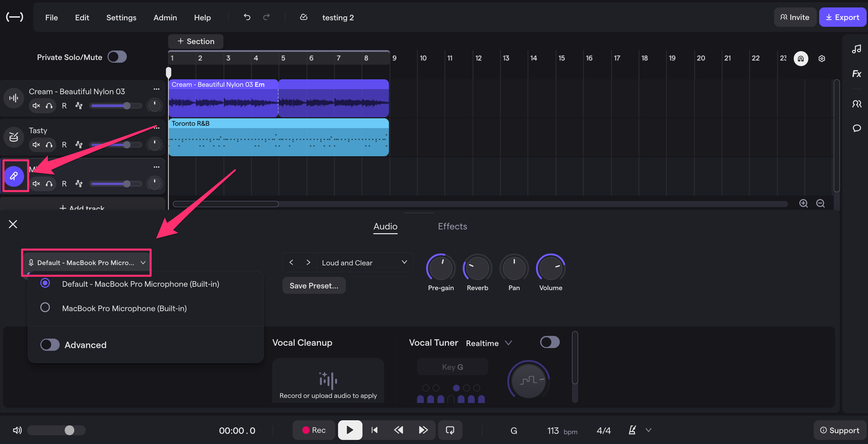The width and height of the screenshot is (868, 444).
Task: Click the master volume speaker icon
Action: [x=17, y=430]
